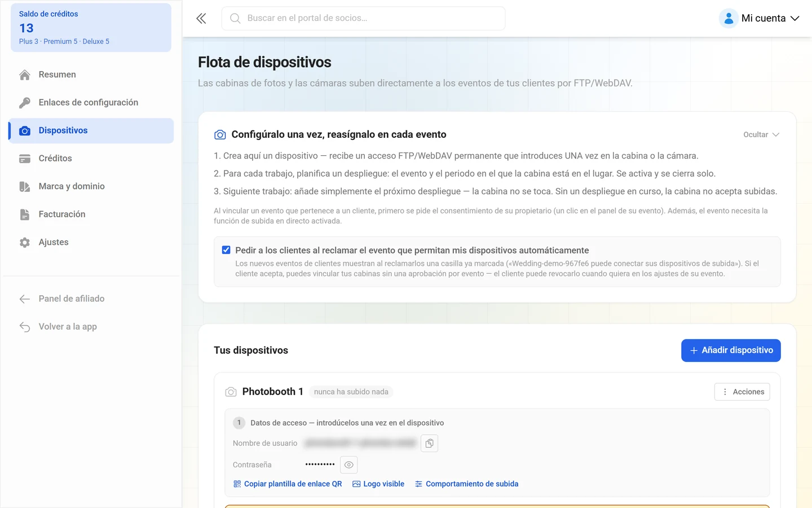
Task: Click Volver a la app
Action: tap(91, 327)
